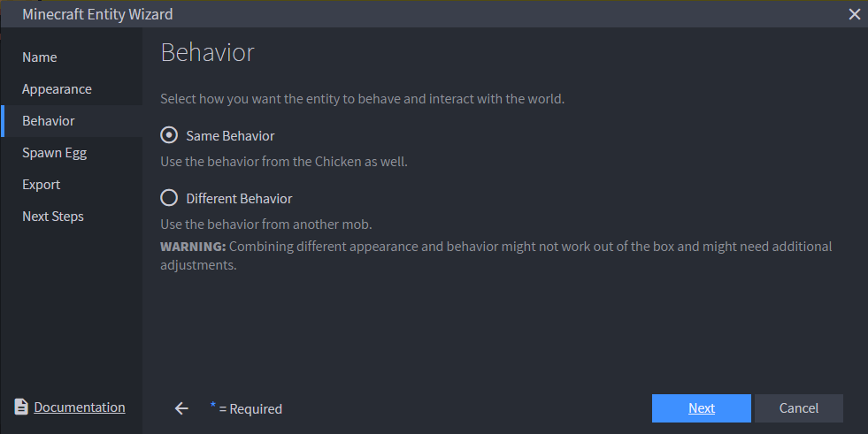Click the Different Behavior label text
This screenshot has width=868, height=434.
point(239,199)
